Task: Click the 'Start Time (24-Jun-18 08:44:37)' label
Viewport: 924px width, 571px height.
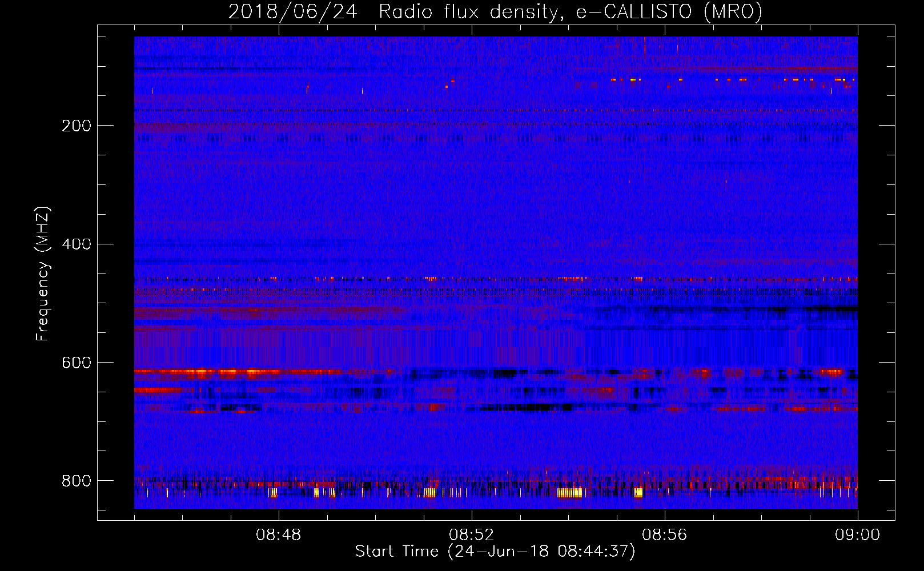Action: [495, 552]
